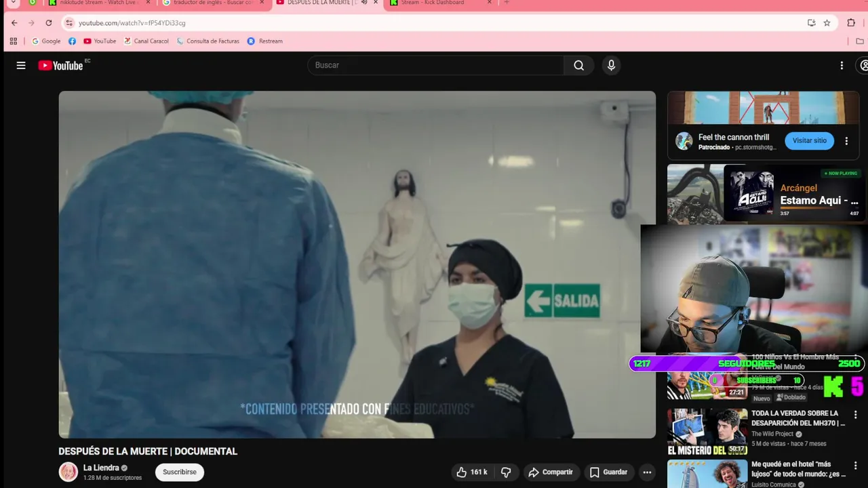The image size is (868, 488).
Task: Open the La Liendra channel name
Action: 101,468
